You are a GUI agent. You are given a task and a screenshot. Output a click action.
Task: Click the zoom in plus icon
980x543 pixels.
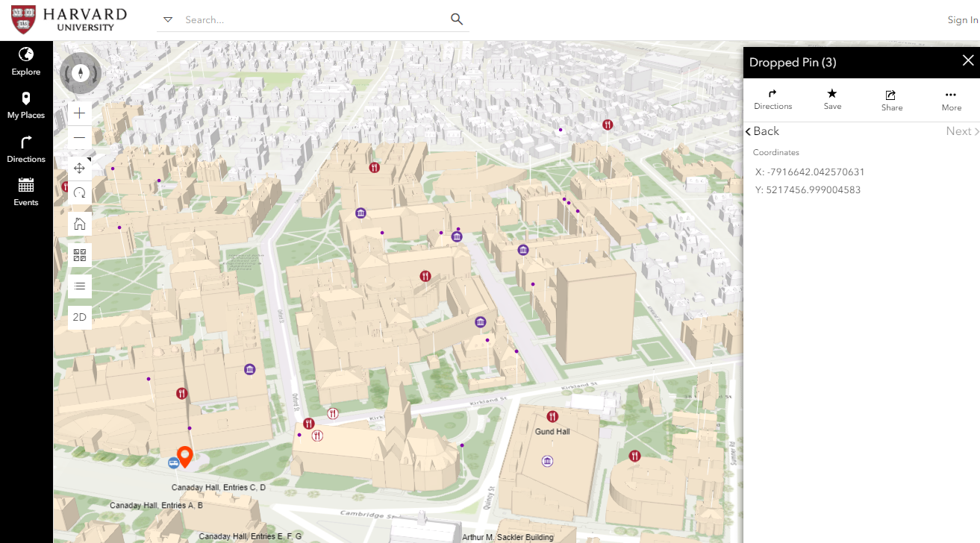click(79, 113)
